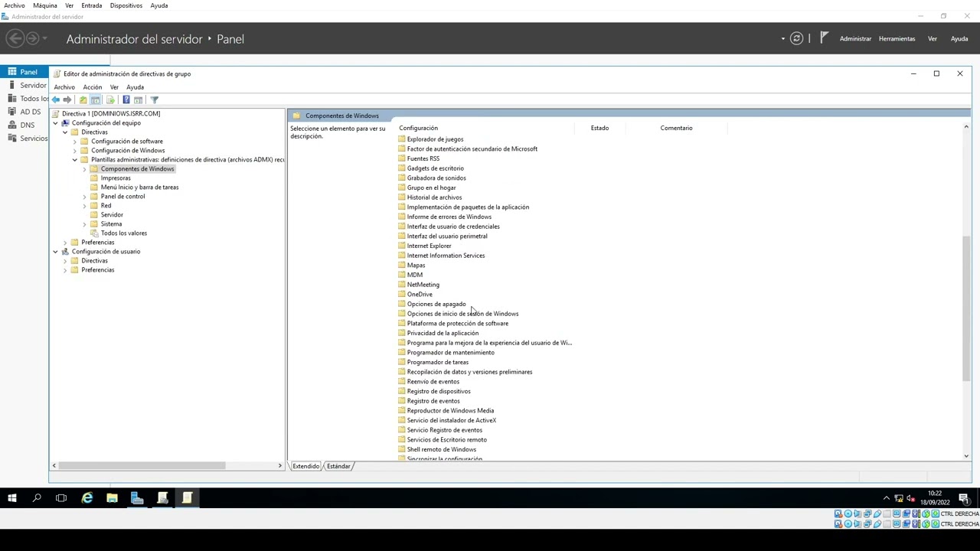Select the Todos los valores tree item
The width and height of the screenshot is (980, 551).
(123, 233)
